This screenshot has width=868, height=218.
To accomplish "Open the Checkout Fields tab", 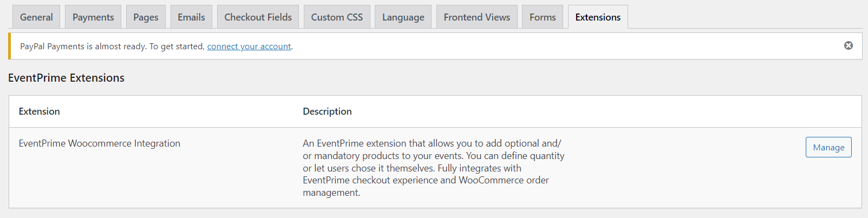I will pos(258,17).
